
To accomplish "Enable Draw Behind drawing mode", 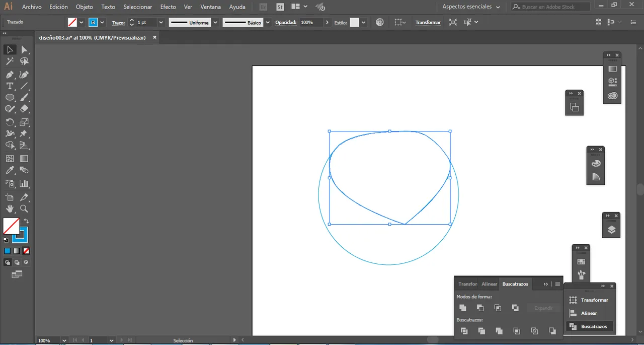I will [17, 262].
